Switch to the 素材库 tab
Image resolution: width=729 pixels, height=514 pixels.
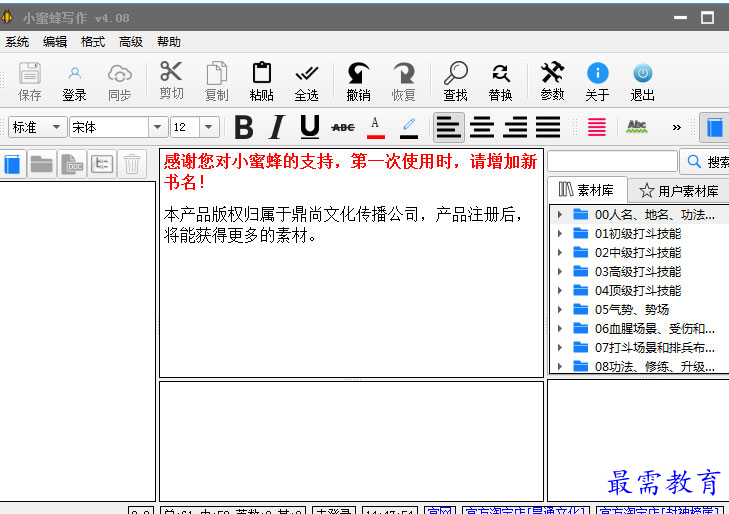(587, 190)
